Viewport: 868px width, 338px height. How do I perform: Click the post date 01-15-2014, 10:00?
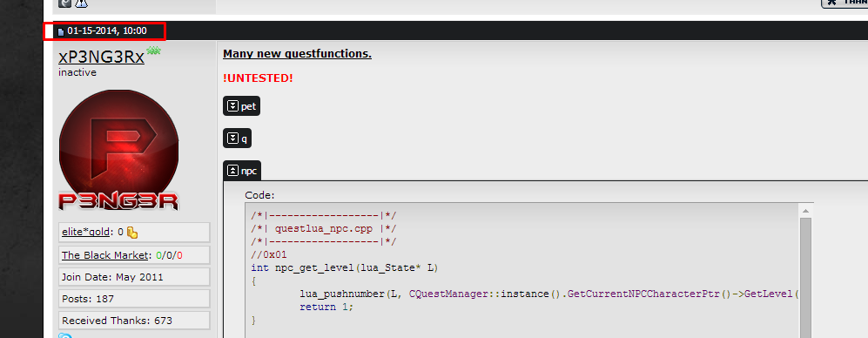coord(107,31)
